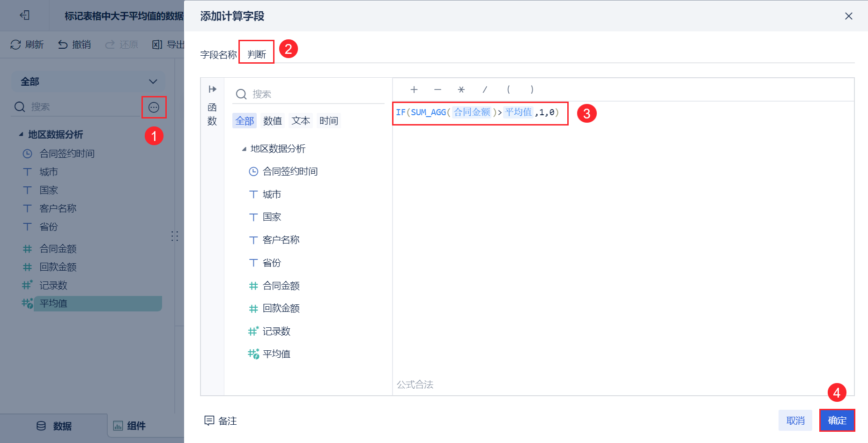Image resolution: width=868 pixels, height=443 pixels.
Task: Click the redo button 还原
Action: pos(121,44)
